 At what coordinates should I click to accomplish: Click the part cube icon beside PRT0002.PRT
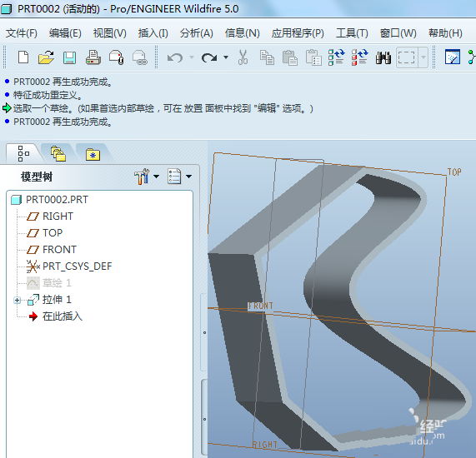coord(17,200)
